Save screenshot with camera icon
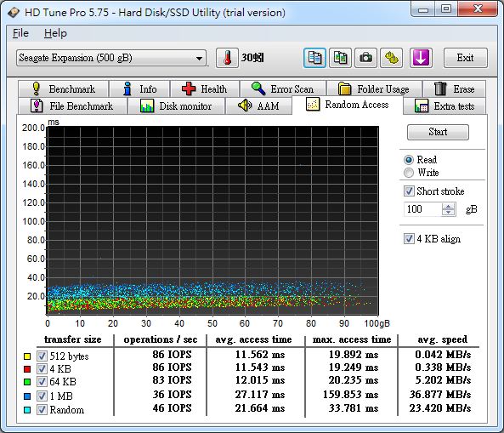 coord(365,58)
